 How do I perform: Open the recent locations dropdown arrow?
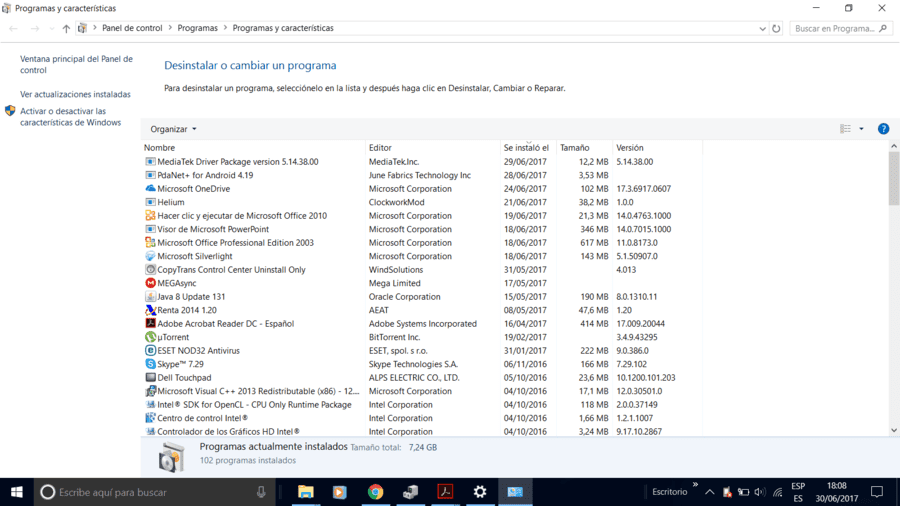[x=52, y=28]
